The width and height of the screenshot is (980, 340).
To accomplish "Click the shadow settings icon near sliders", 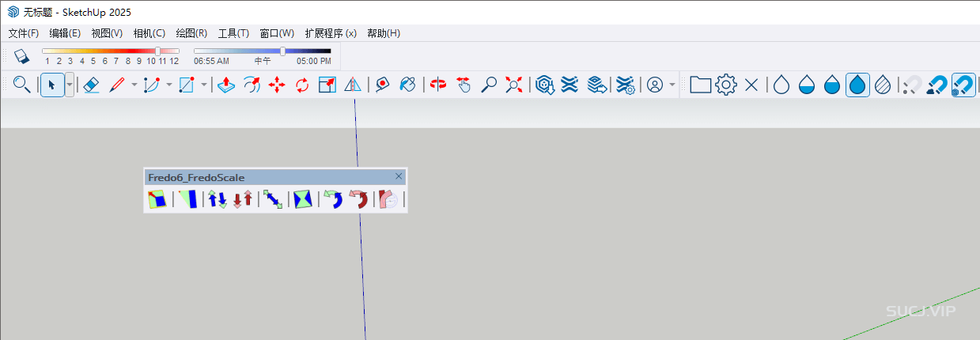I will pyautogui.click(x=22, y=56).
